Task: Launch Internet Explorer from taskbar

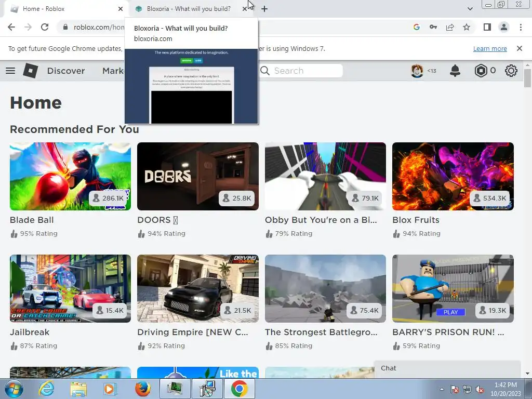Action: tap(46, 389)
